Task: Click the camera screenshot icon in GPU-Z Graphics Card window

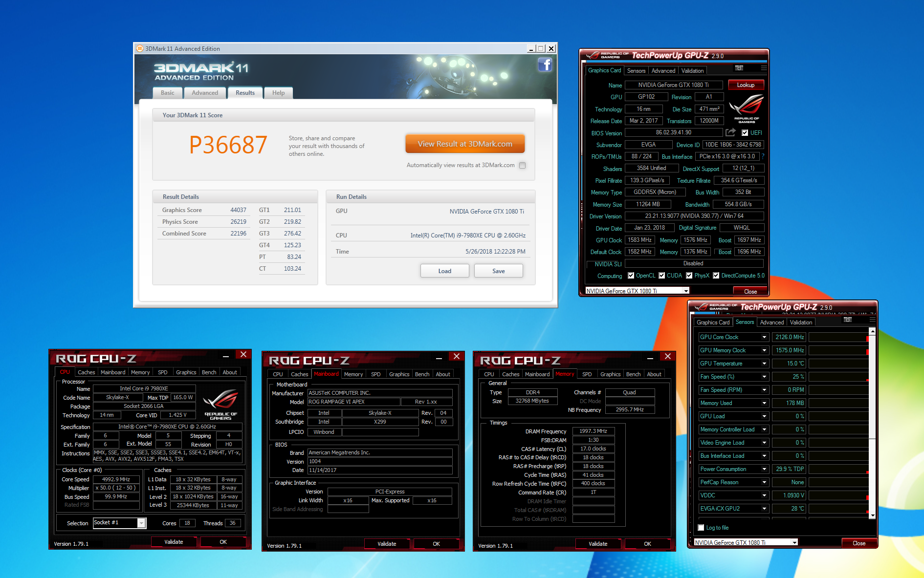Action: click(739, 68)
